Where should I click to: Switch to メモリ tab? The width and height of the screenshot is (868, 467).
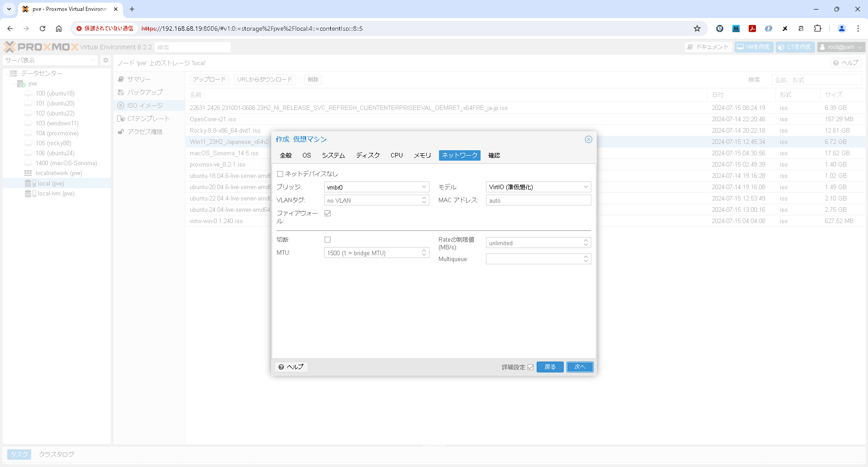pyautogui.click(x=422, y=155)
